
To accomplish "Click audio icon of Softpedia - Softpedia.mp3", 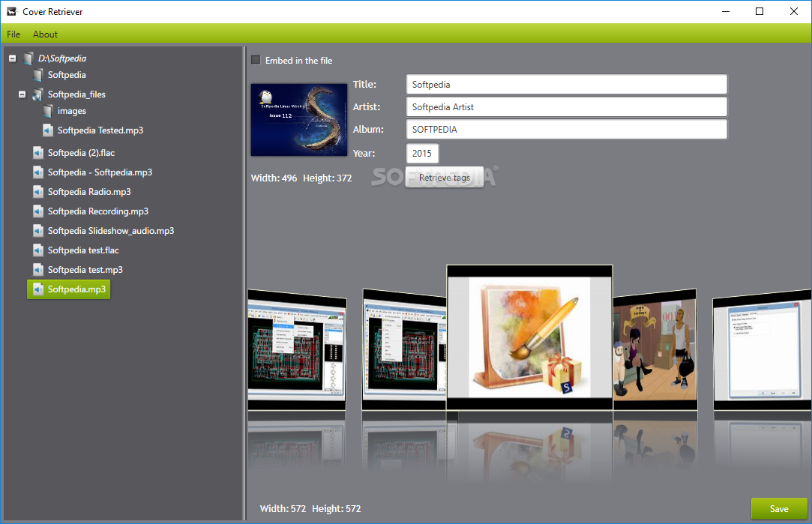I will (x=37, y=172).
